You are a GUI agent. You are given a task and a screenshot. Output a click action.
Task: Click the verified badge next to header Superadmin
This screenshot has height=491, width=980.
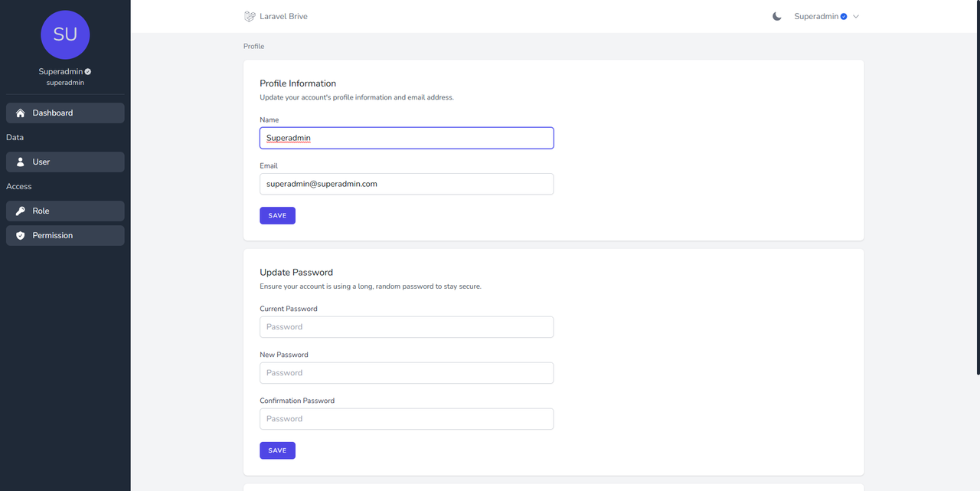pyautogui.click(x=844, y=16)
